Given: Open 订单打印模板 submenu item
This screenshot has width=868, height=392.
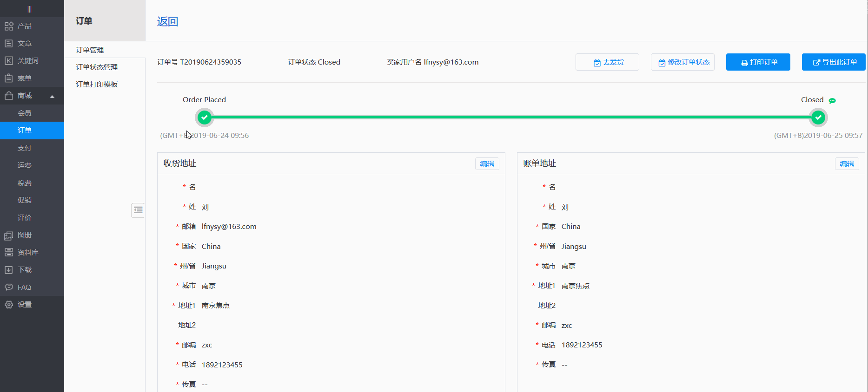Looking at the screenshot, I should coord(97,85).
